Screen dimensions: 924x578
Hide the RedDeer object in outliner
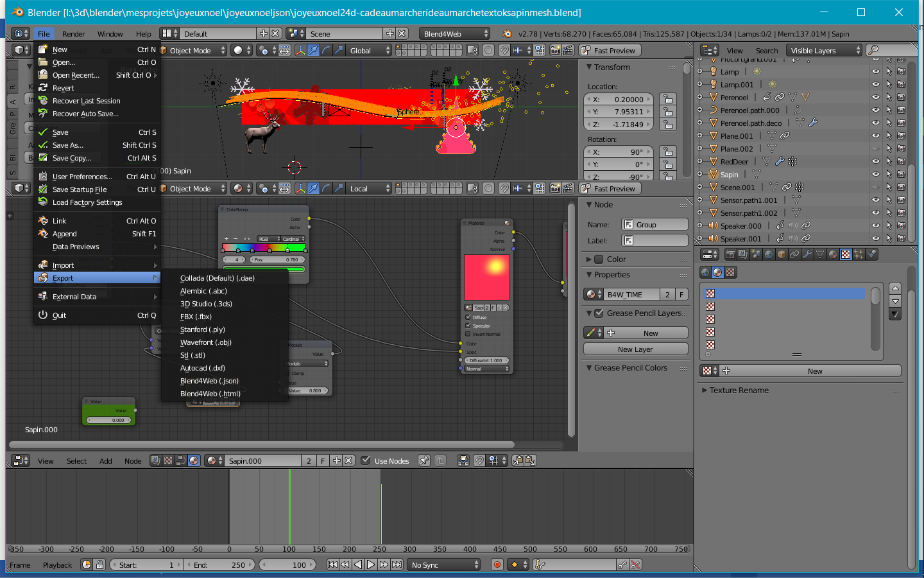coord(875,161)
